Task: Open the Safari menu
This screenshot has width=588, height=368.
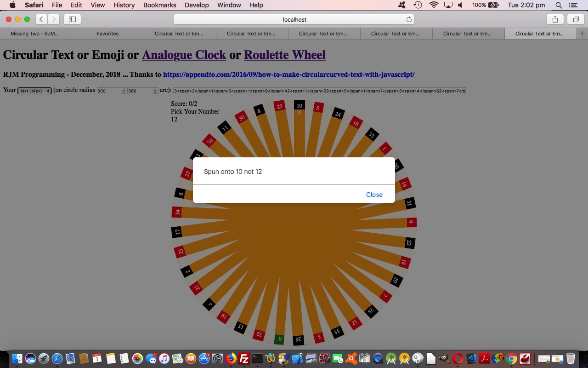Action: pyautogui.click(x=34, y=5)
